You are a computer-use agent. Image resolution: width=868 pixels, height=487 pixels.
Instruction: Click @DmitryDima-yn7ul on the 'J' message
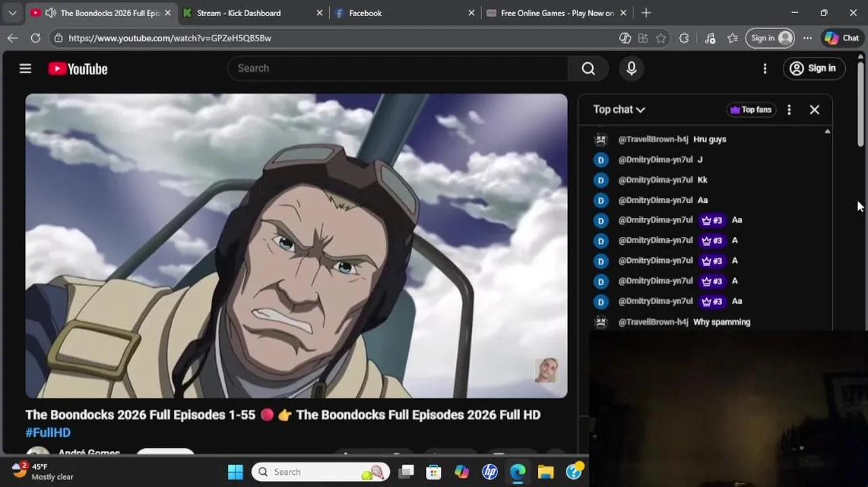tap(655, 160)
